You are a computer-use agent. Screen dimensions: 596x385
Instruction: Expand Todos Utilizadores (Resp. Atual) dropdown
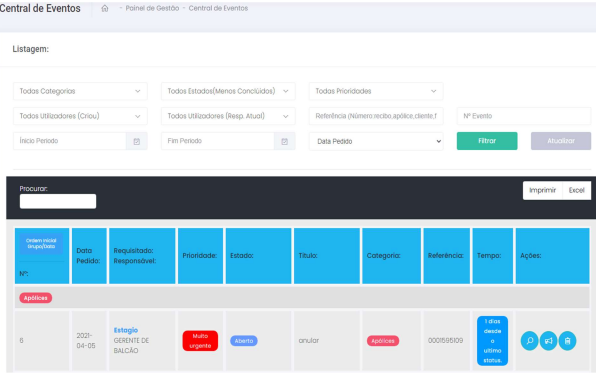pyautogui.click(x=228, y=116)
